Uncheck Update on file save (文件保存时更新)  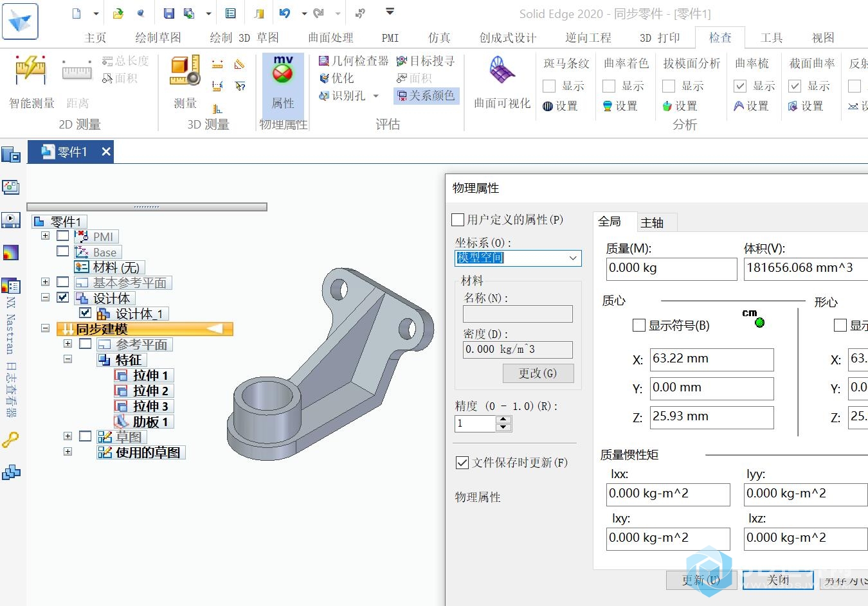(x=462, y=463)
